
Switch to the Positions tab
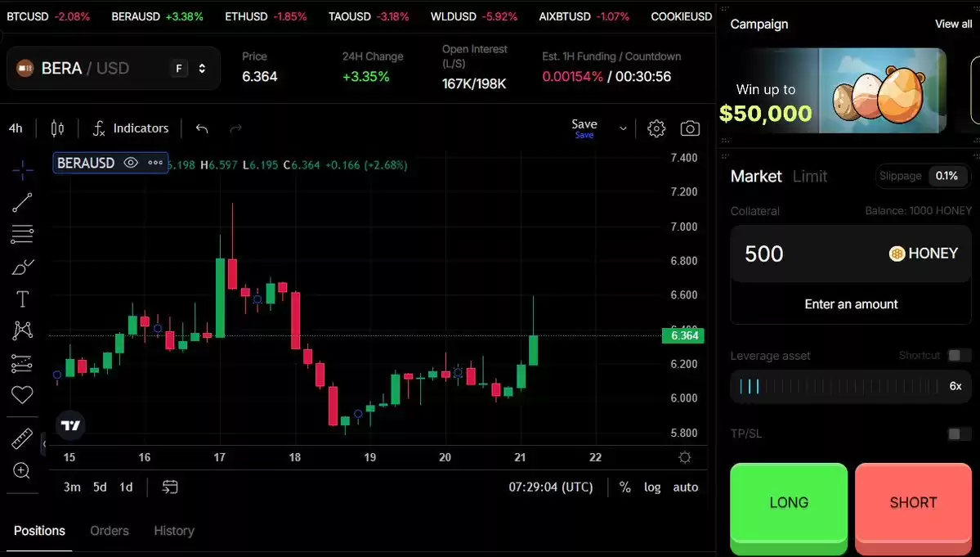(39, 531)
